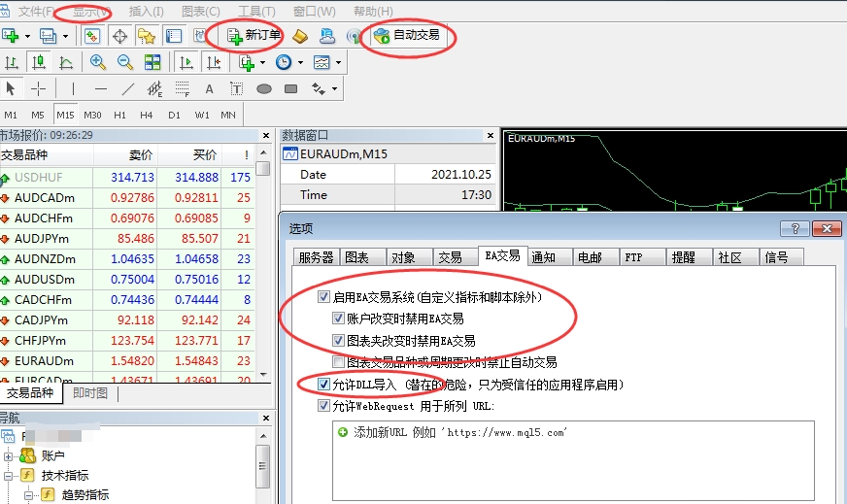Image resolution: width=847 pixels, height=504 pixels.
Task: Click the zoom out magnifier
Action: pos(125,63)
